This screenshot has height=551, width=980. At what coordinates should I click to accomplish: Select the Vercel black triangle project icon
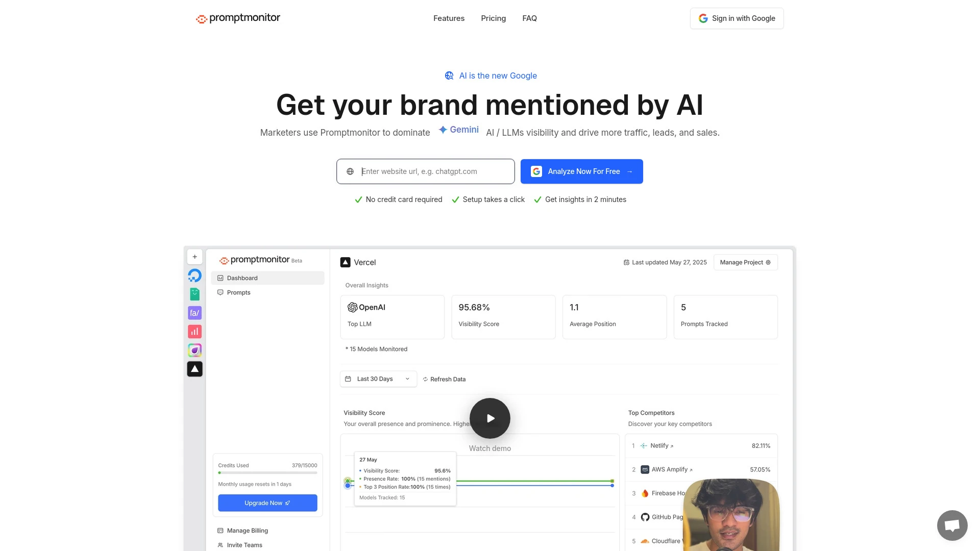click(194, 369)
